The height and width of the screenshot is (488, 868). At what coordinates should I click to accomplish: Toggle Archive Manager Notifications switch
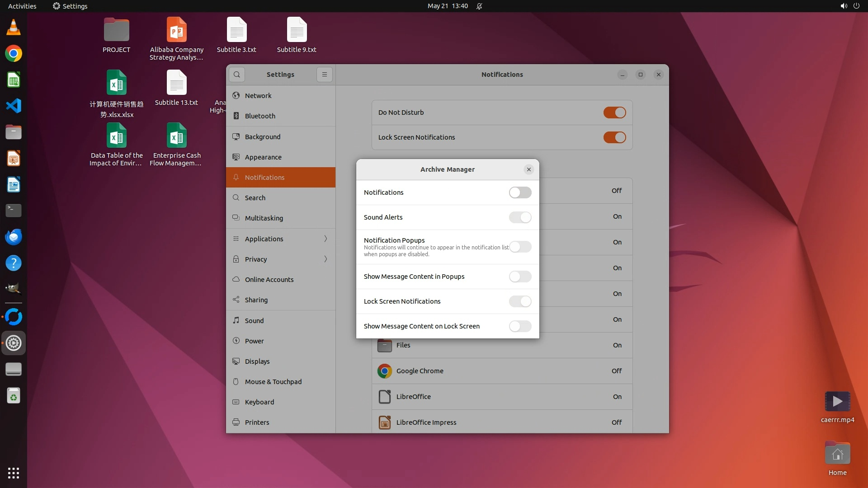click(520, 192)
